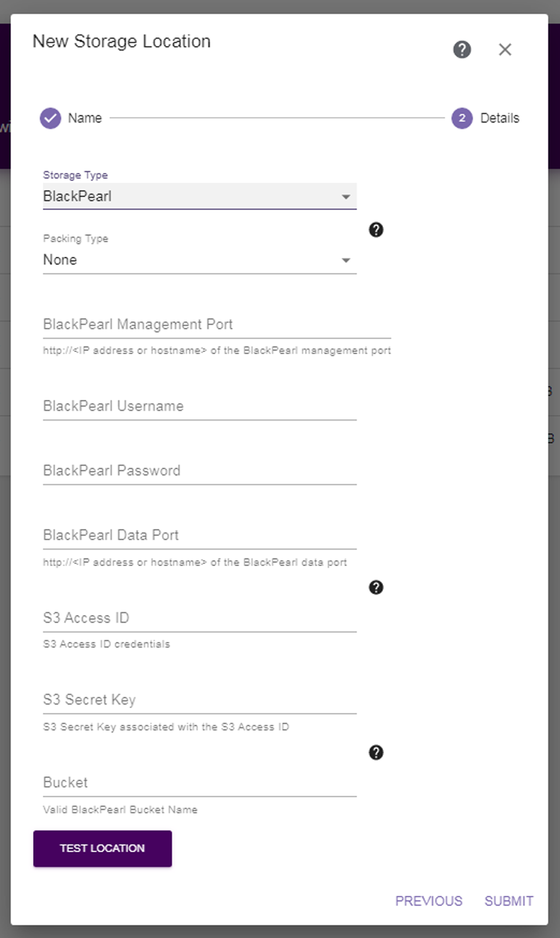Viewport: 560px width, 938px height.
Task: Click the S3 Access ID help question mark
Action: tap(376, 587)
